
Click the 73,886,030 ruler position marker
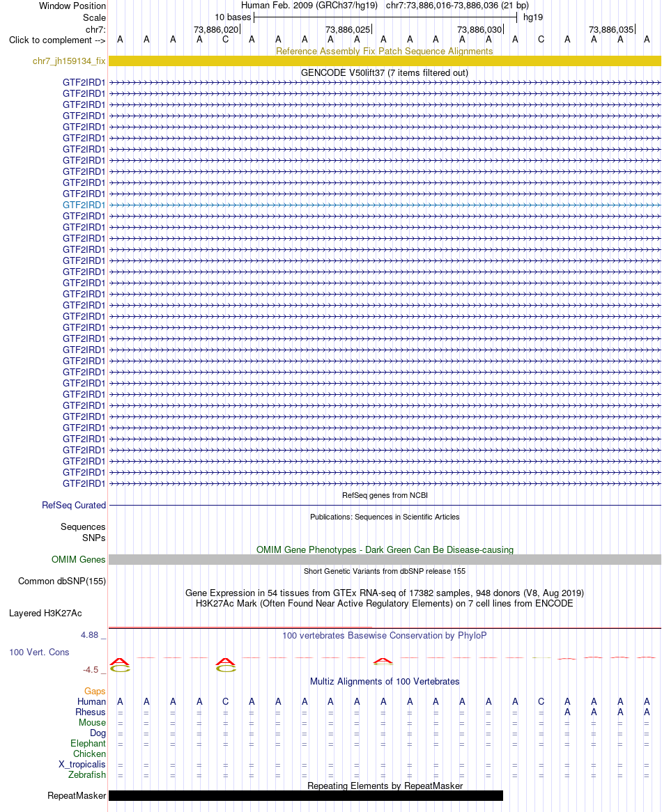click(479, 30)
